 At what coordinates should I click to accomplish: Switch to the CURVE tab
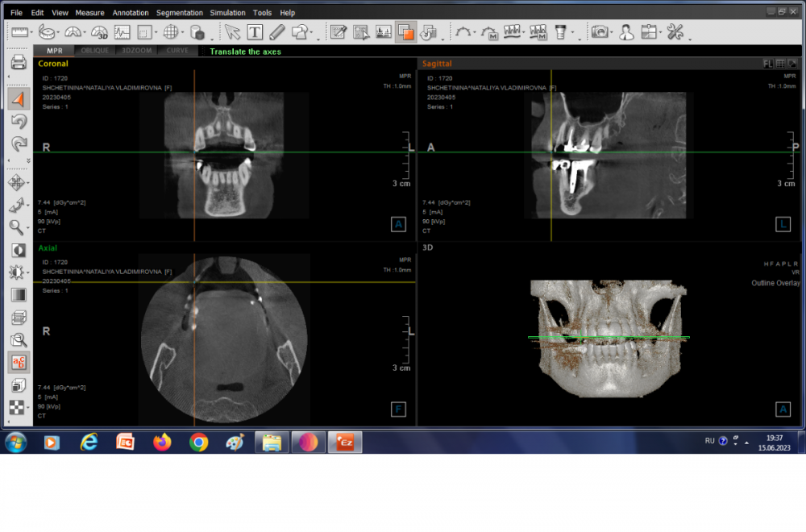[177, 51]
